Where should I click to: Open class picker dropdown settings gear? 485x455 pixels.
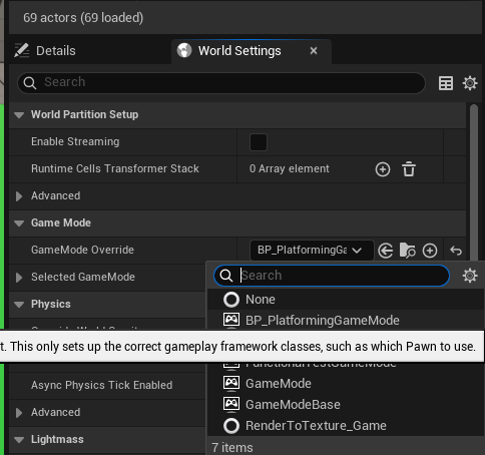point(470,276)
